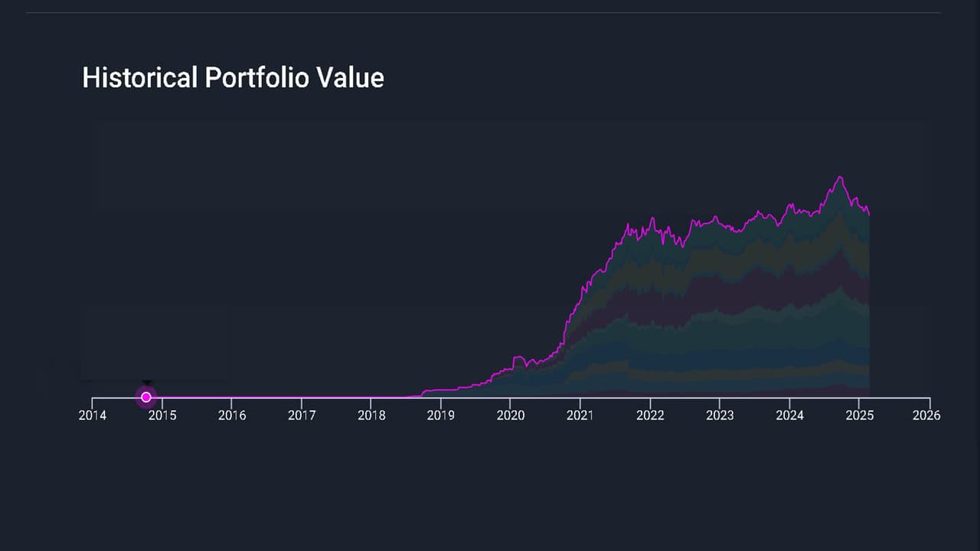Select the Historical Portfolio Value title
The image size is (980, 551).
click(x=233, y=77)
